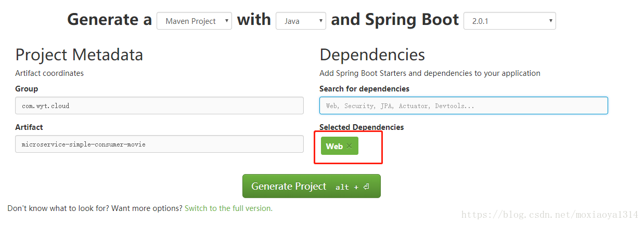644x225 pixels.
Task: Click the Group field label
Action: (x=27, y=89)
